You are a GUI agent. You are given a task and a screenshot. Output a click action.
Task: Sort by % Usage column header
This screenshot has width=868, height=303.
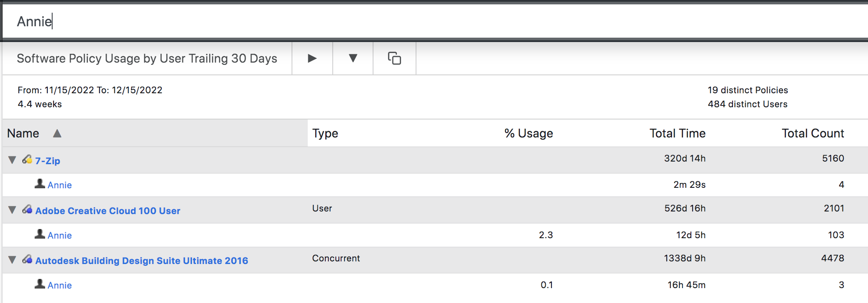(x=529, y=133)
